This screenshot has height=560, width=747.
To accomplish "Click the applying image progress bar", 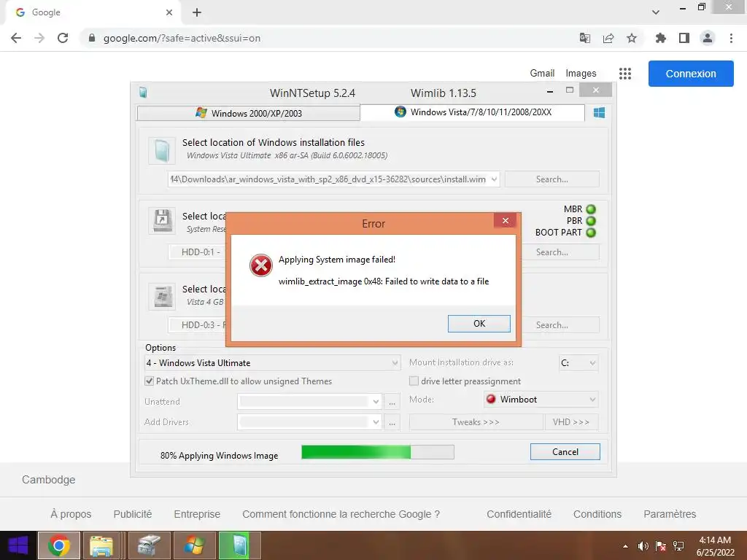I will coord(378,452).
